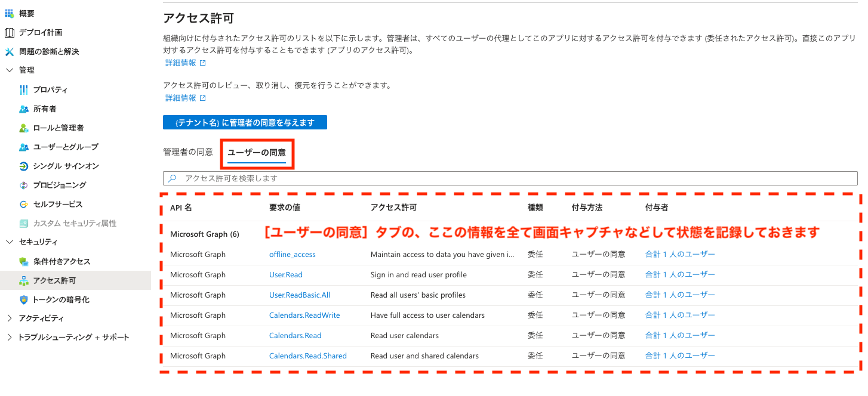Expand トラブルシューティング + サポート section

pos(9,338)
